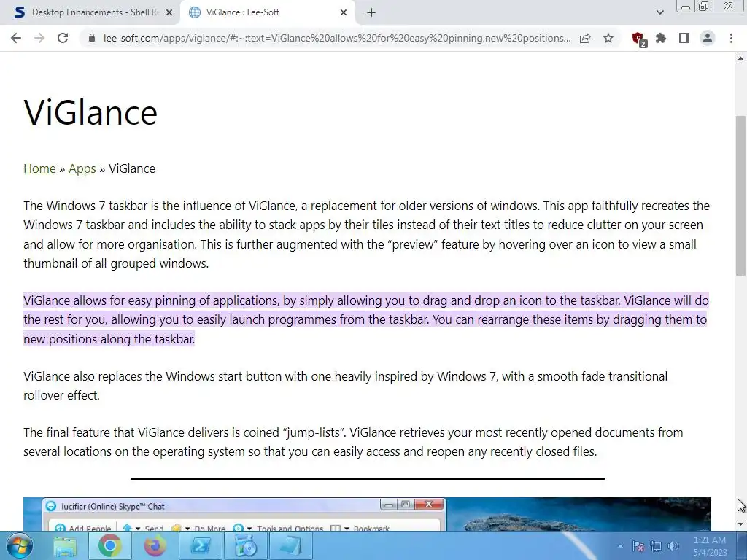Launch Firefox from the taskbar

click(155, 546)
